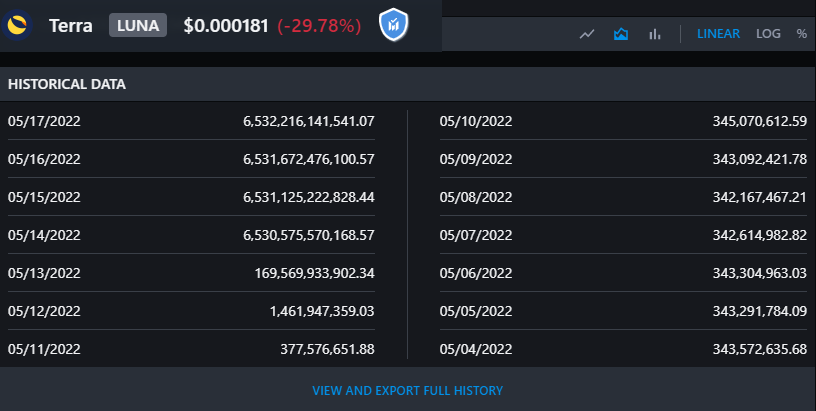Select the 05/07/2022 date
The width and height of the screenshot is (816, 411).
point(476,235)
